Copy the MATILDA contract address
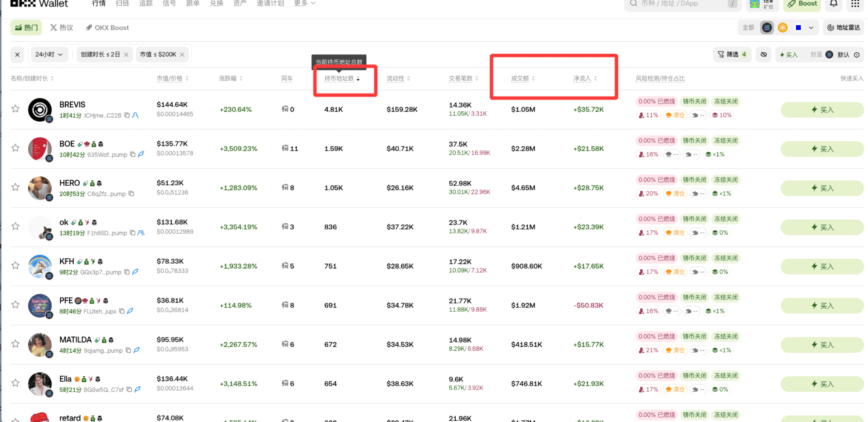 (x=128, y=350)
